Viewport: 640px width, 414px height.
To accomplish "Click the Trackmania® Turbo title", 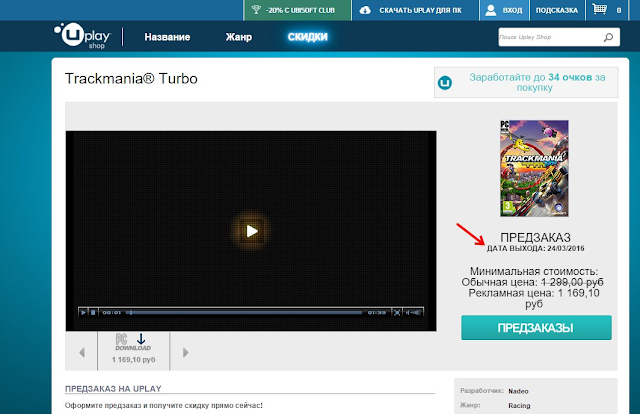I will (131, 78).
